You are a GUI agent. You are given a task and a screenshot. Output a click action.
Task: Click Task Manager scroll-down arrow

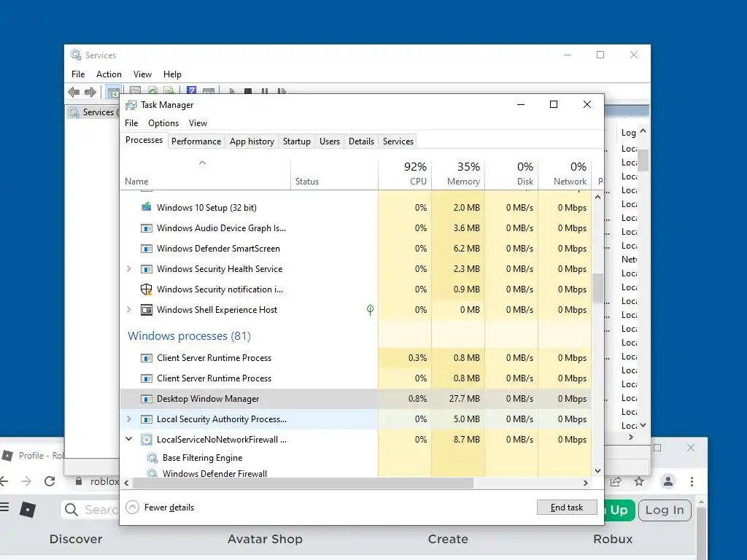click(598, 471)
